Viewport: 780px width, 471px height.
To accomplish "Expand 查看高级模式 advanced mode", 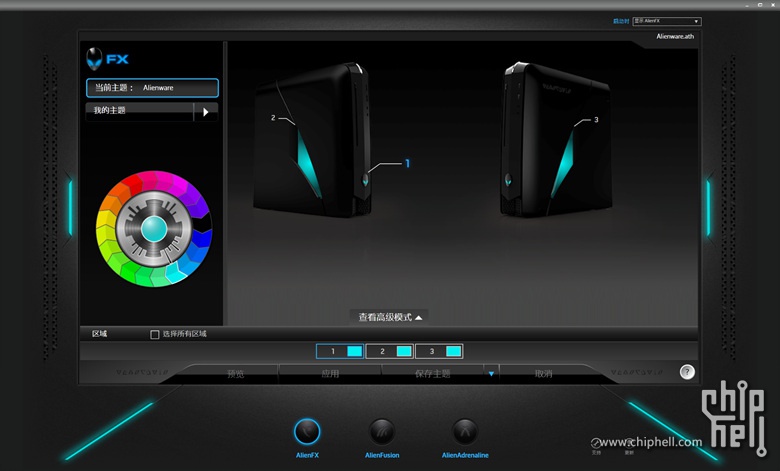I will pos(390,317).
